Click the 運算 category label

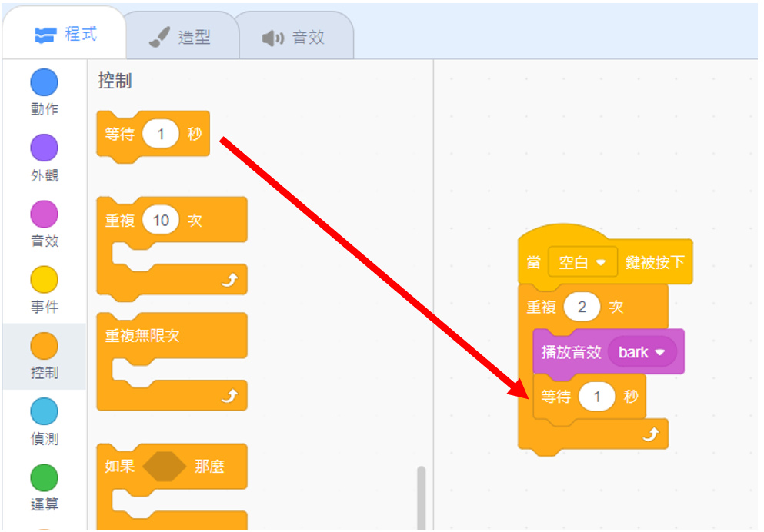pyautogui.click(x=45, y=504)
